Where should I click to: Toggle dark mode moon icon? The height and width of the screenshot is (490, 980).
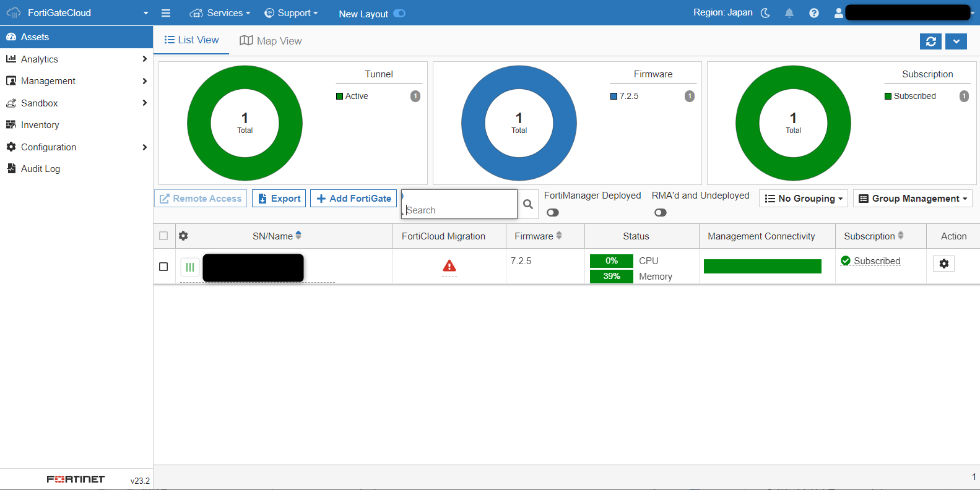coord(766,13)
